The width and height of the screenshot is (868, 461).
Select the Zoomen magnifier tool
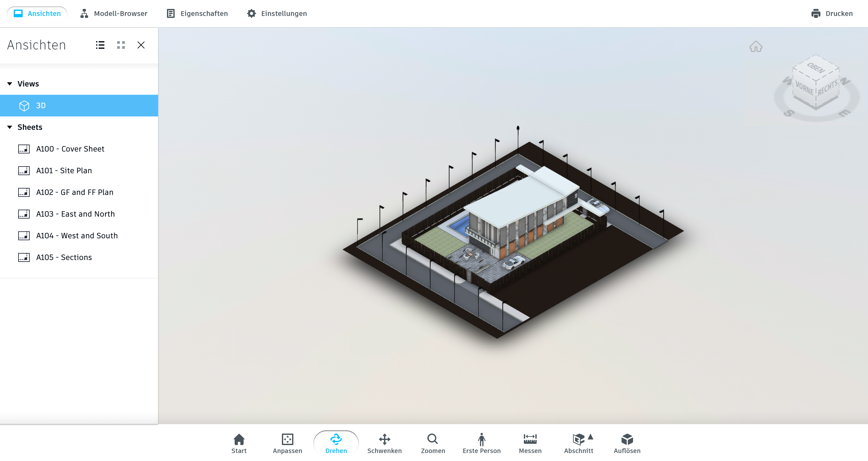(433, 443)
